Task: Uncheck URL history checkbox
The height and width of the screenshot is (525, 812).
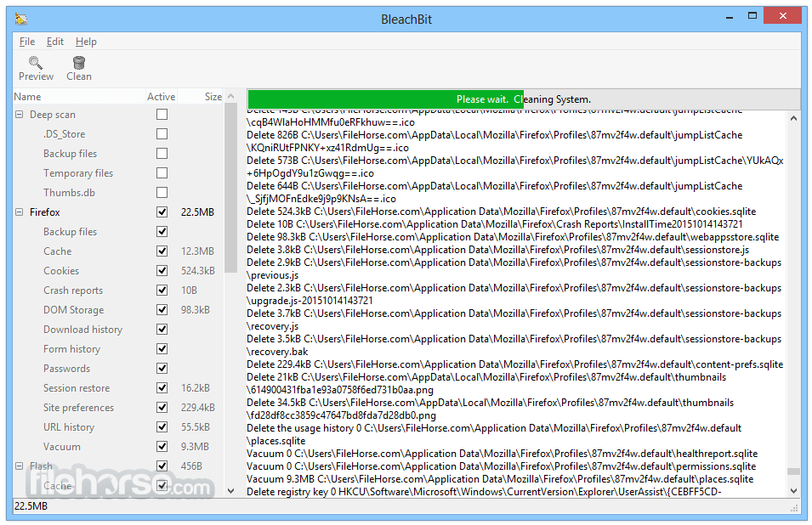Action: click(162, 426)
